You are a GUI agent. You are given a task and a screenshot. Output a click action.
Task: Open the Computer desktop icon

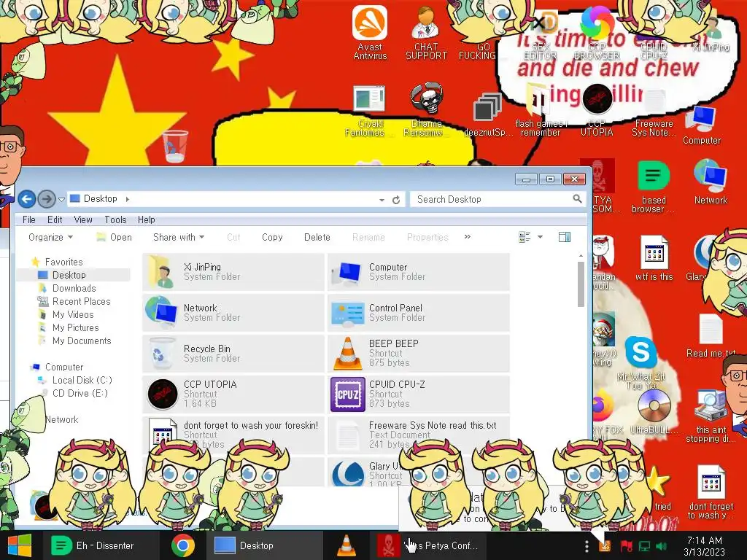(701, 125)
